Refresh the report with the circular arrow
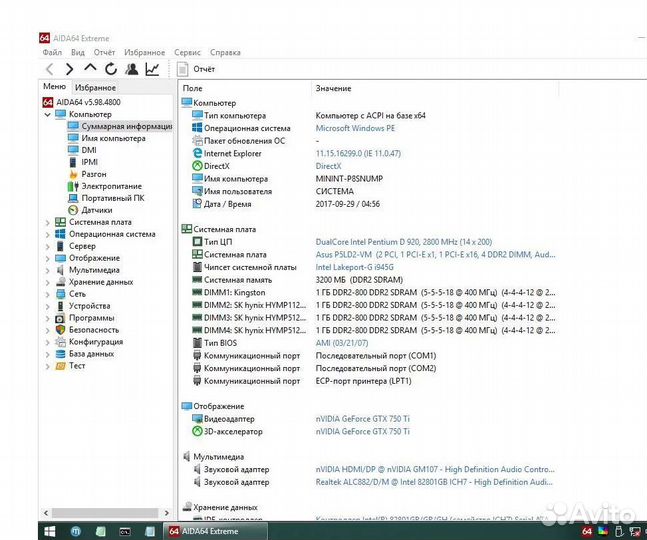Viewport: 647px width, 540px height. pyautogui.click(x=111, y=69)
